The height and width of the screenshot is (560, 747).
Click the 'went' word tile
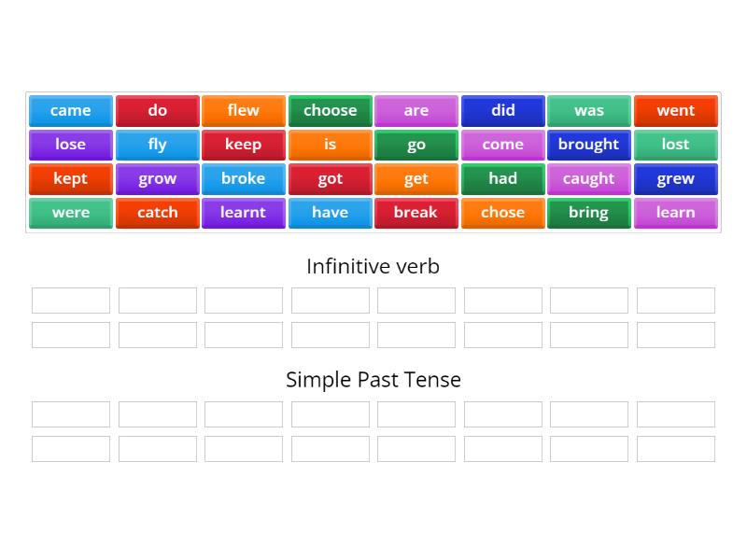click(x=675, y=111)
